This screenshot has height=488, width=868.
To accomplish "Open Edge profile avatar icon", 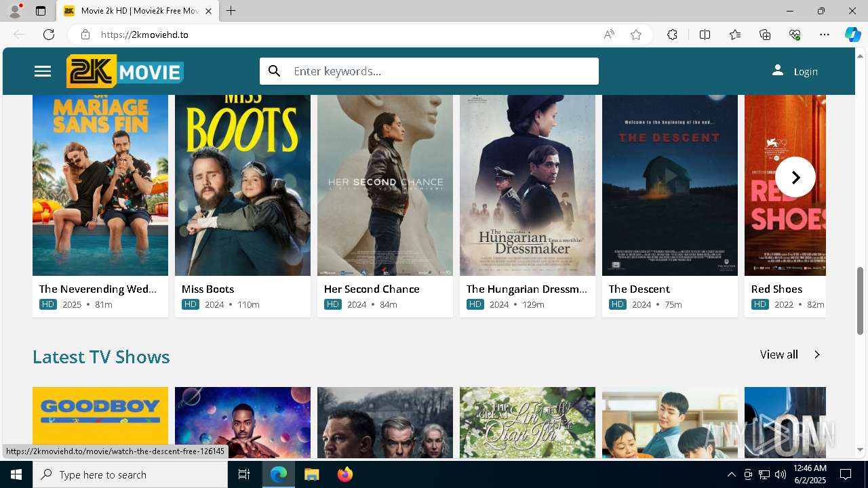I will tap(15, 11).
